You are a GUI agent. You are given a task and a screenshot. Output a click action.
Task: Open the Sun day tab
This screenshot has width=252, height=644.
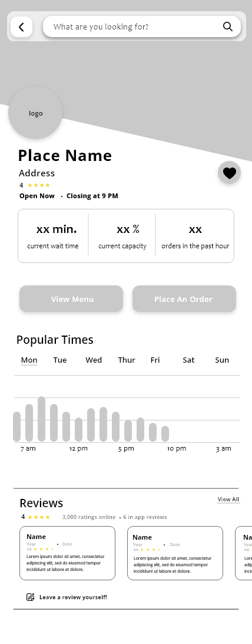coord(222,360)
